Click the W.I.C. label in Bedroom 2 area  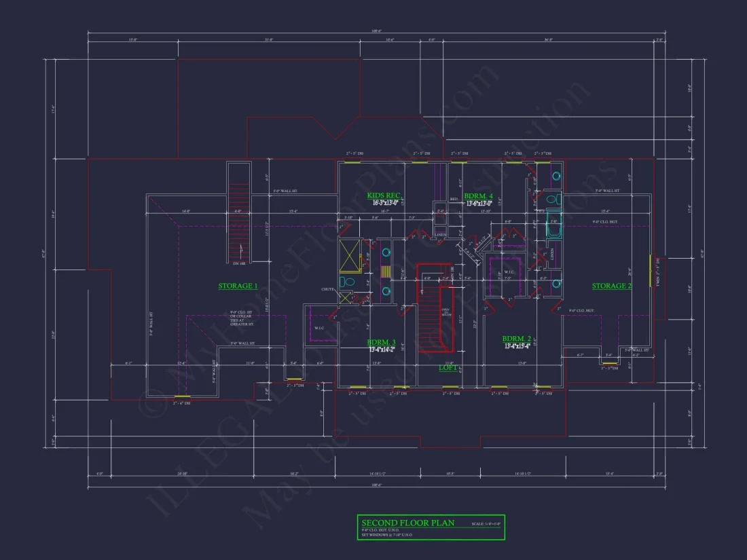click(x=508, y=270)
